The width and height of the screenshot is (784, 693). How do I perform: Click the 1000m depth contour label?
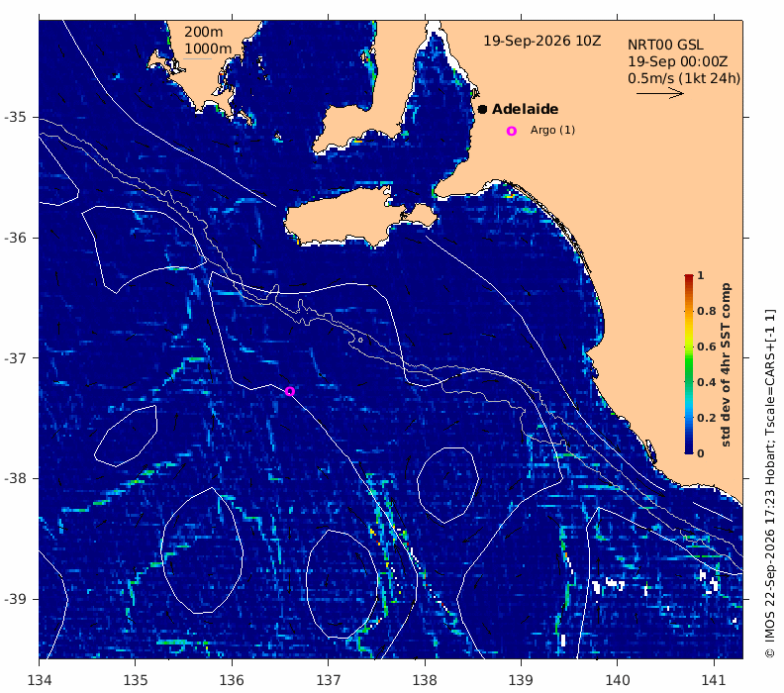(x=208, y=49)
